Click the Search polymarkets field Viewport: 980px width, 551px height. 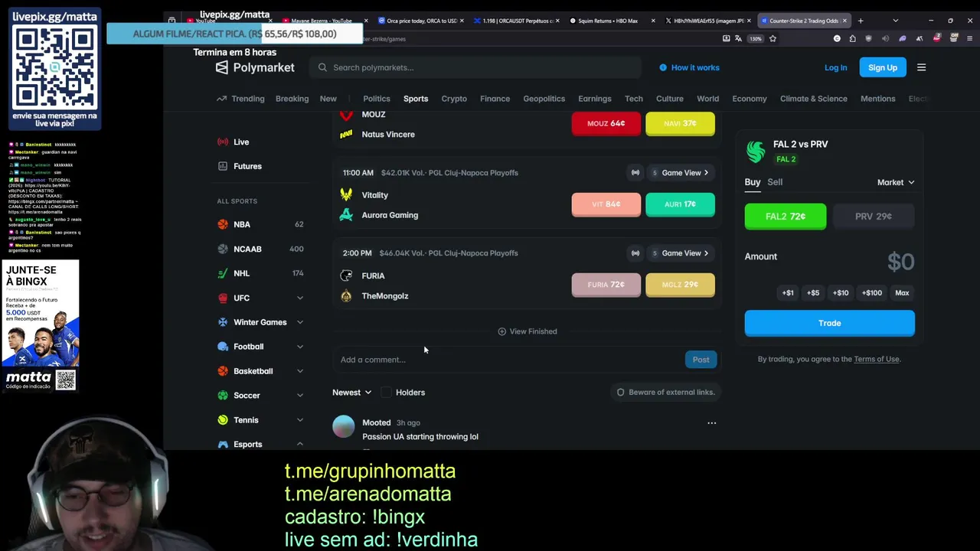pyautogui.click(x=475, y=67)
